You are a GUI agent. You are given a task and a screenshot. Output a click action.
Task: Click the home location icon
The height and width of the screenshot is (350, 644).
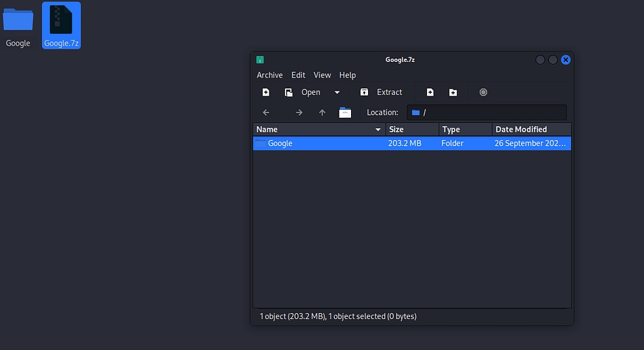click(x=345, y=113)
